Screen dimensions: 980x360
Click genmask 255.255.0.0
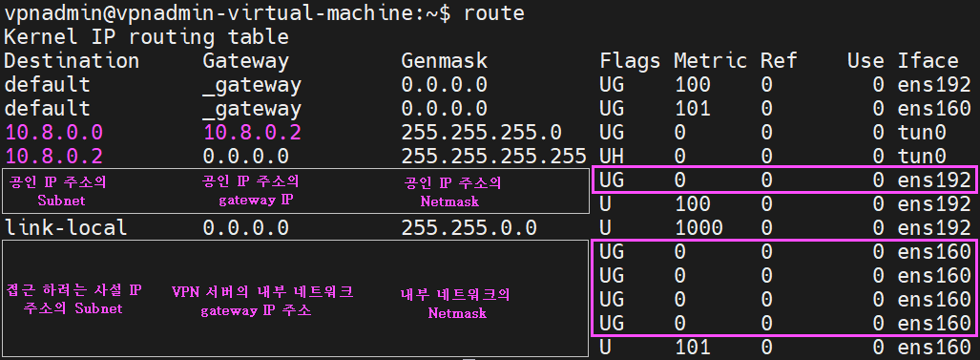pyautogui.click(x=469, y=227)
